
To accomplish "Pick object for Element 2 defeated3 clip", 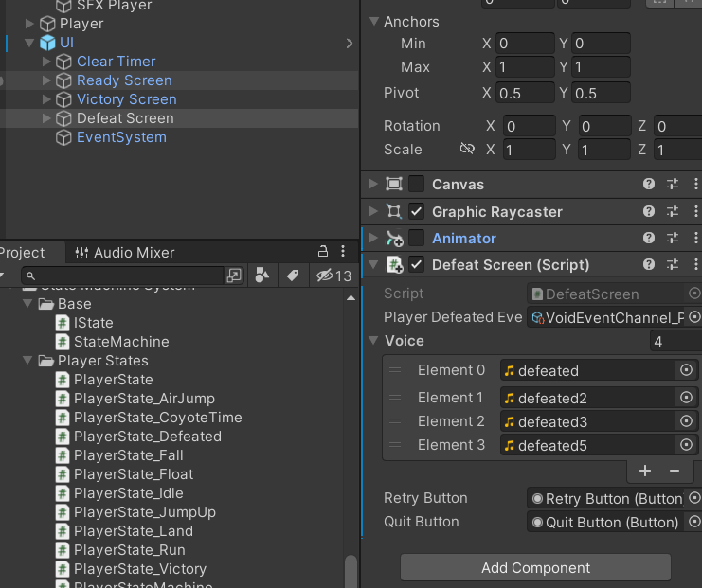I will (686, 421).
